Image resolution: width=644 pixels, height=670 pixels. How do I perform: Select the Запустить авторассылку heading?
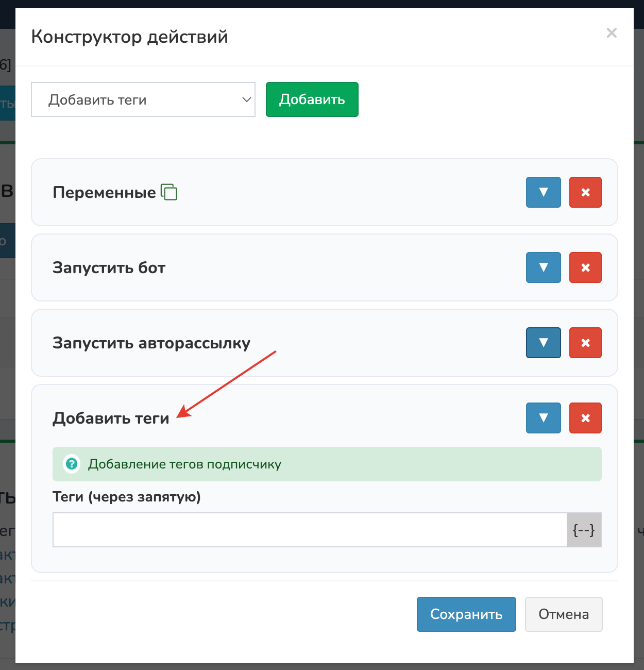click(151, 343)
